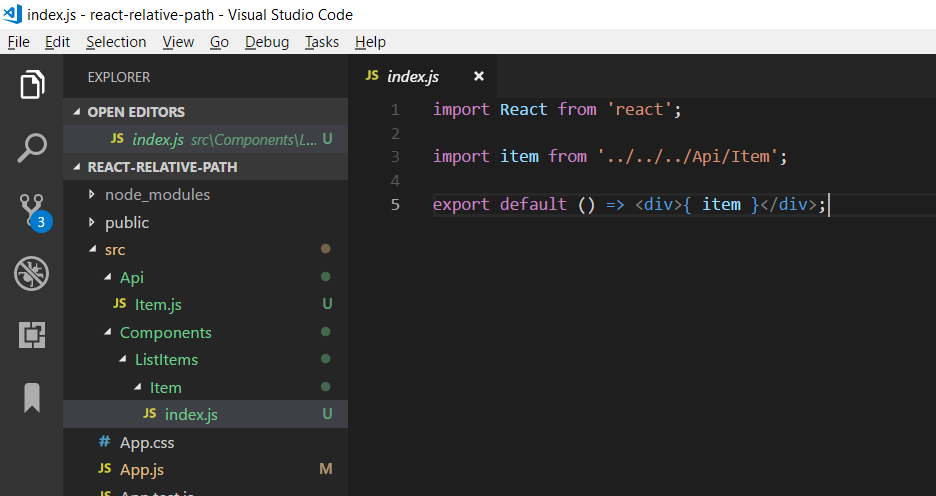Open the Debug view icon
Viewport: 936px width, 496px height.
coord(32,274)
